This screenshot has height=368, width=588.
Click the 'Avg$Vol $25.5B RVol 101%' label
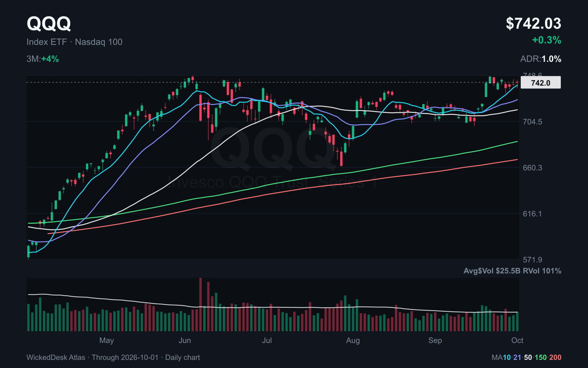coord(512,271)
